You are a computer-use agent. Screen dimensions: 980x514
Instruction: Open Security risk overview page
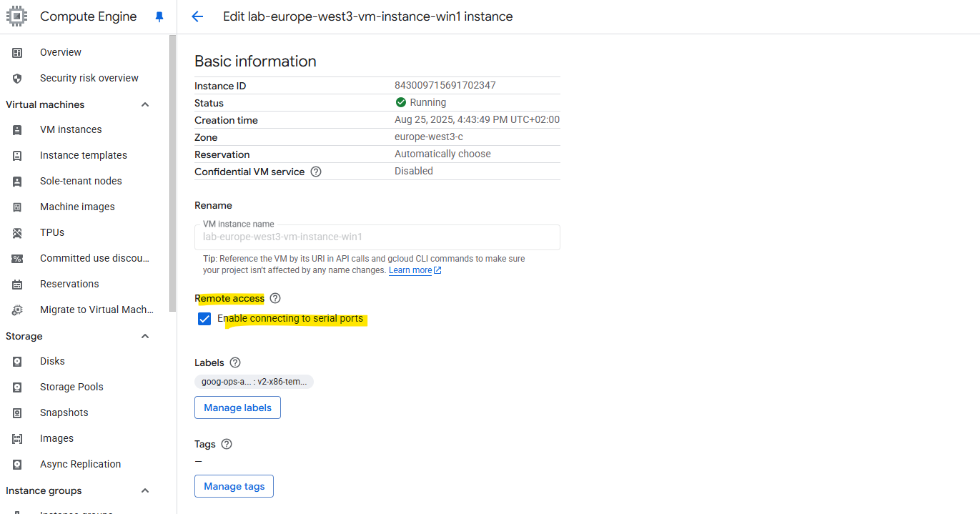coord(89,78)
